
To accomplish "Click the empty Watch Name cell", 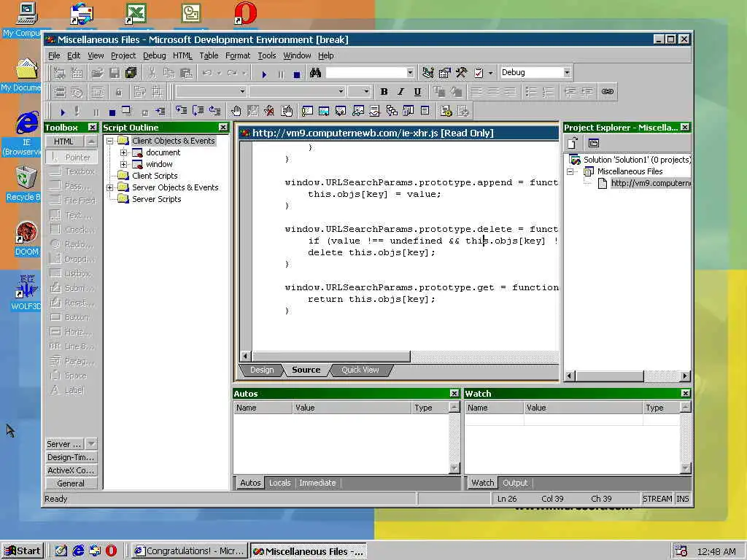I will pyautogui.click(x=494, y=419).
